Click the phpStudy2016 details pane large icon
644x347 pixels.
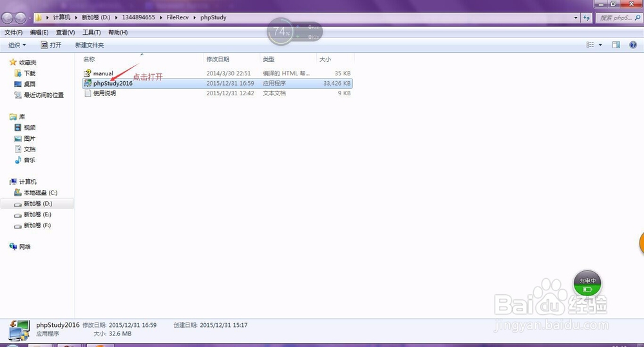[x=19, y=330]
